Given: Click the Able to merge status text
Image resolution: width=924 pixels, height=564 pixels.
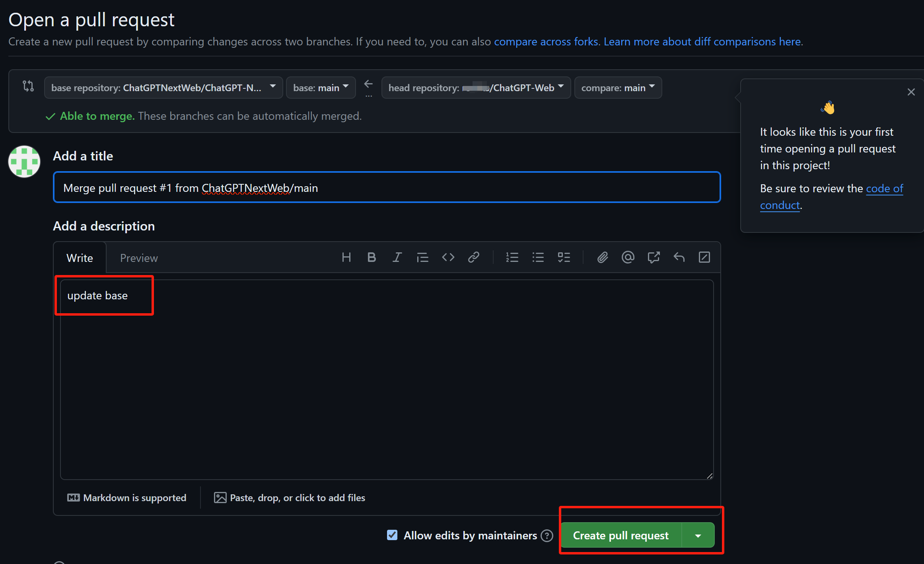Looking at the screenshot, I should (x=97, y=116).
